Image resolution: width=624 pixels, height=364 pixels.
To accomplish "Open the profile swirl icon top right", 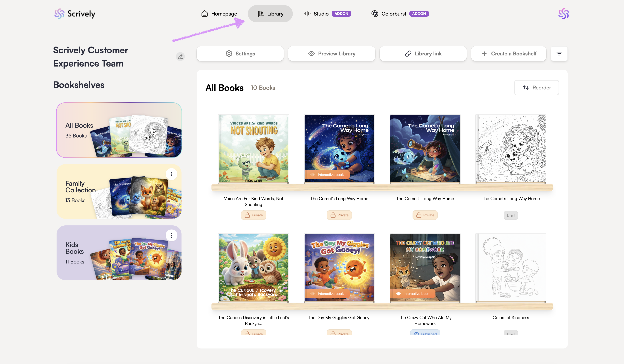I will (563, 14).
